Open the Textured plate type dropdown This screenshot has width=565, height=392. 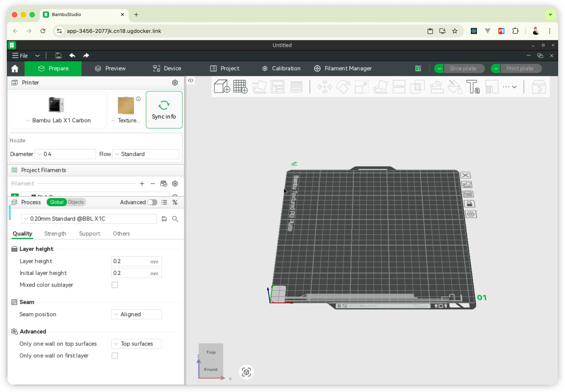(126, 110)
